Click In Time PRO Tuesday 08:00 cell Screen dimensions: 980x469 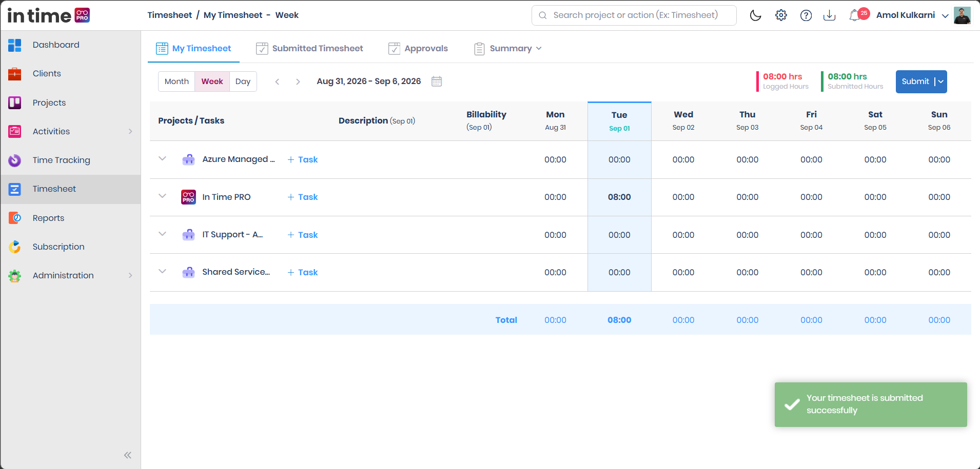tap(619, 197)
